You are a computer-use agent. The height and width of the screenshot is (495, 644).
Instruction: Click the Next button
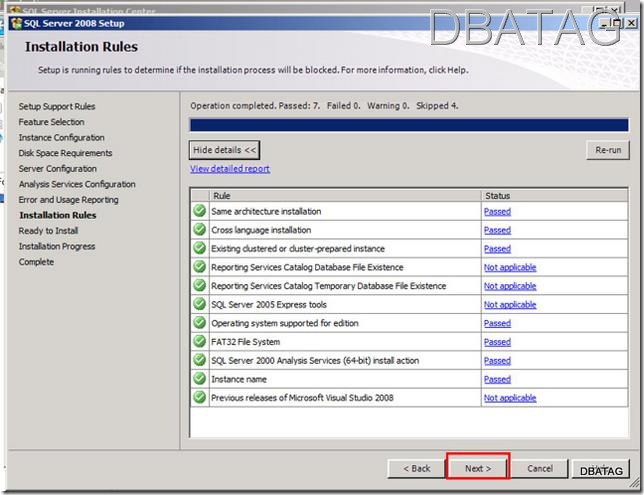(x=478, y=468)
